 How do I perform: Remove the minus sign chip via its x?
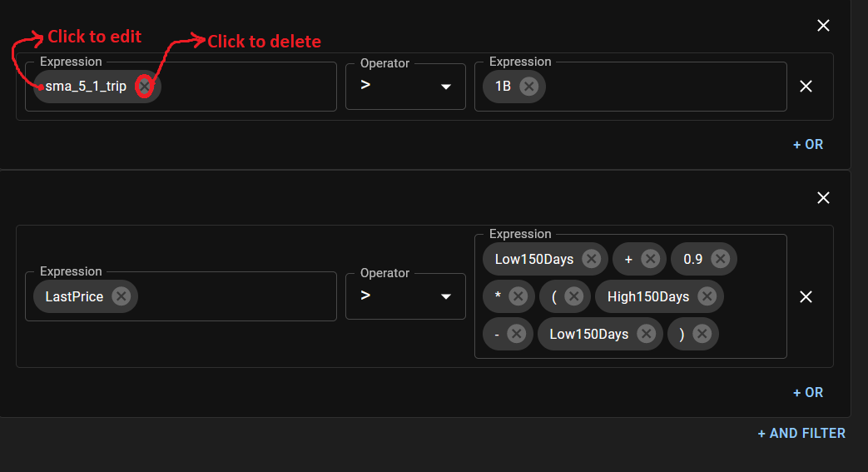click(517, 334)
